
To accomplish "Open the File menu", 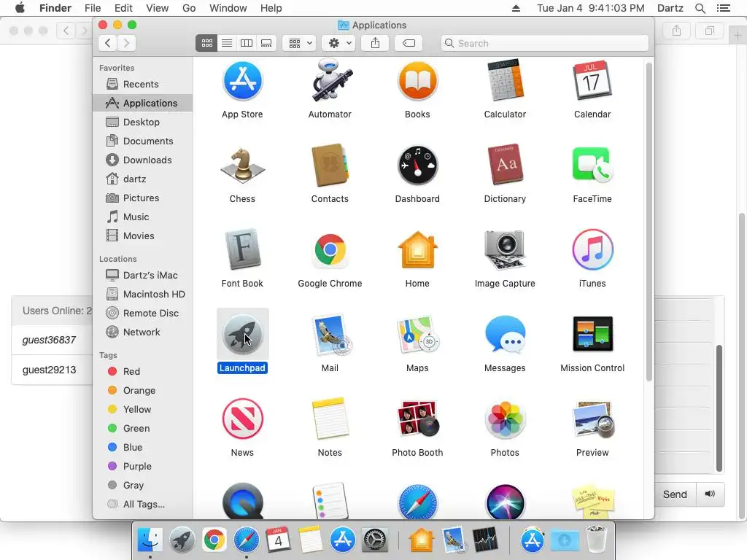I will click(x=93, y=8).
